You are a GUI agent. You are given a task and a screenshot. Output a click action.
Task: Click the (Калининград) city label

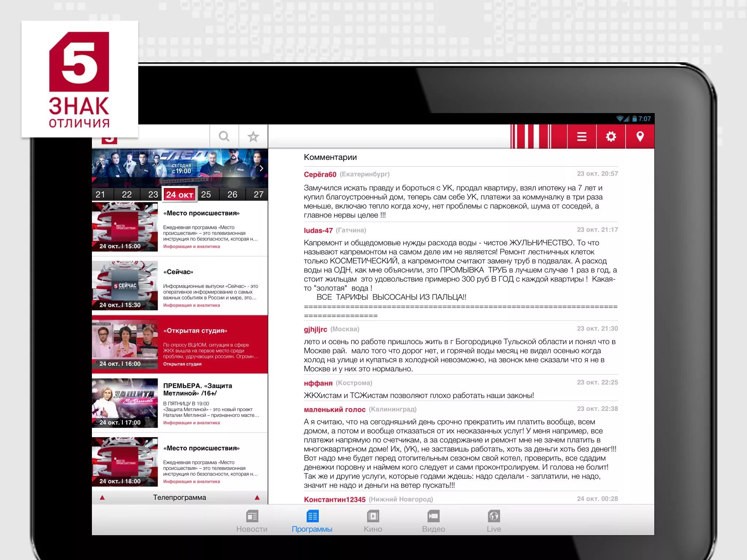pos(392,409)
